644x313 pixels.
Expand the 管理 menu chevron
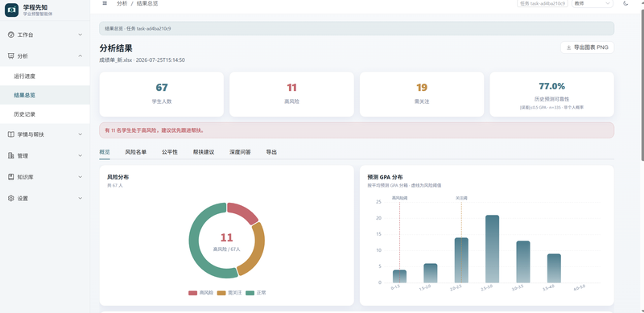[x=80, y=155]
